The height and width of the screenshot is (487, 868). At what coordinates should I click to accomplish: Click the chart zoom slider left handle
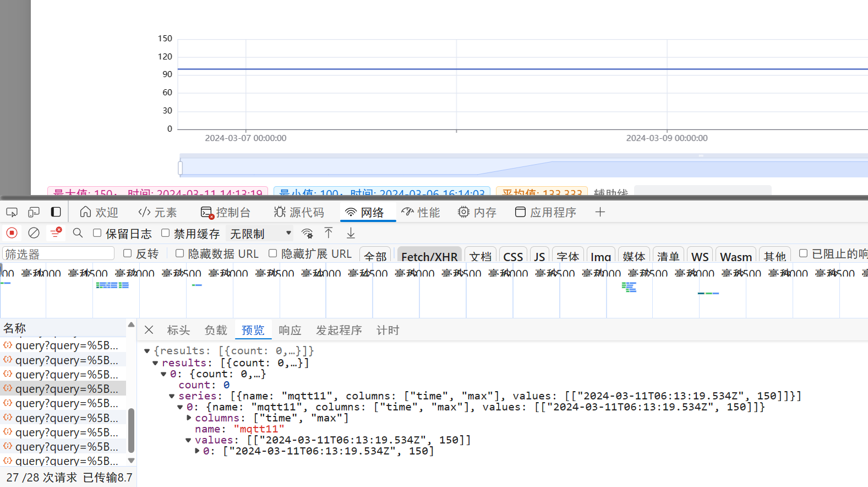(181, 167)
